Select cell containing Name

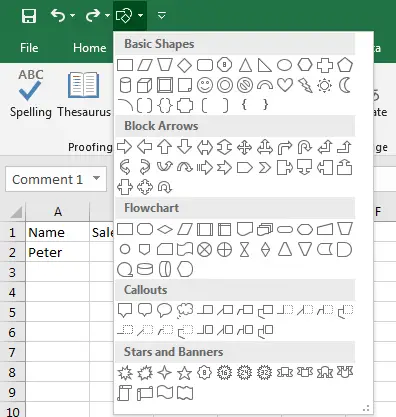coord(58,232)
